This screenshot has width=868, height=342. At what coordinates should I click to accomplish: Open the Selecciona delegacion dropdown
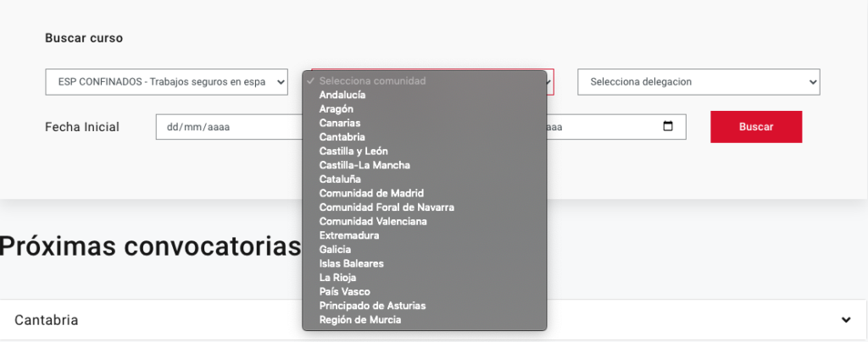(x=698, y=82)
